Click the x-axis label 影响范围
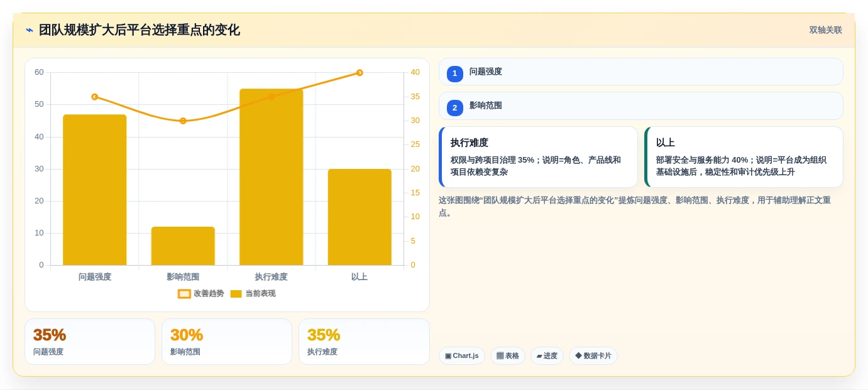 183,277
